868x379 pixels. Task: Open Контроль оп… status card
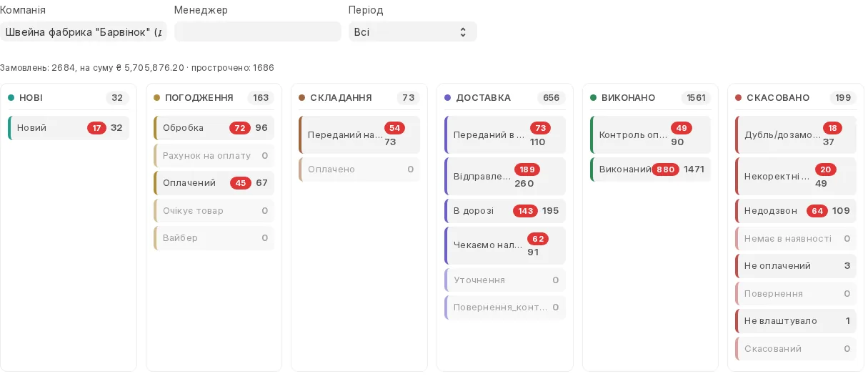[650, 134]
